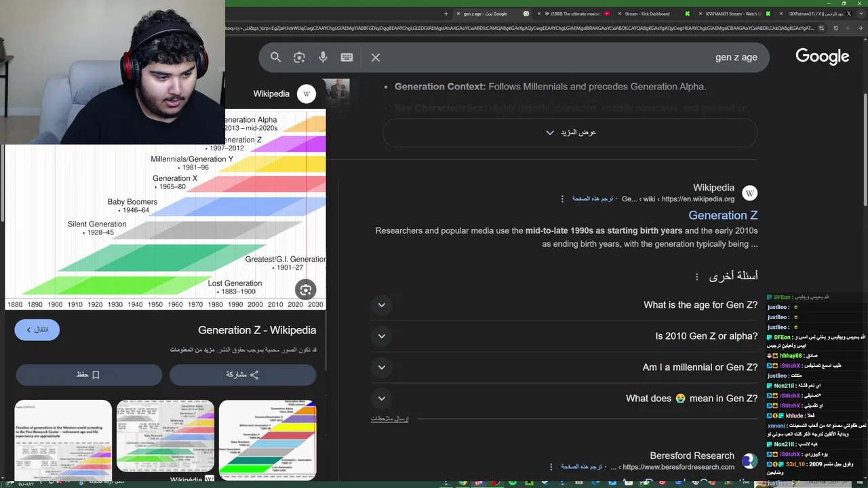Click the إرسال ملاحظات feedback link
The height and width of the screenshot is (488, 868).
coord(390,419)
